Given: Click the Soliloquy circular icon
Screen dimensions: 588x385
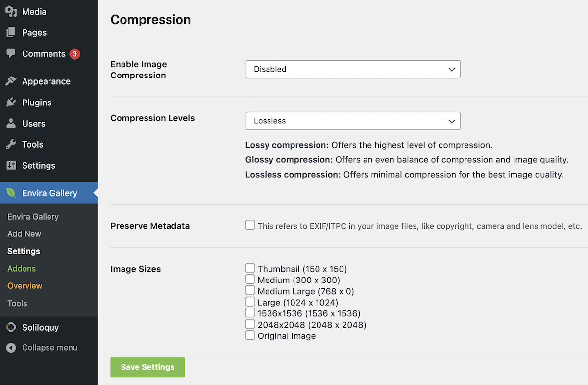Looking at the screenshot, I should click(11, 328).
